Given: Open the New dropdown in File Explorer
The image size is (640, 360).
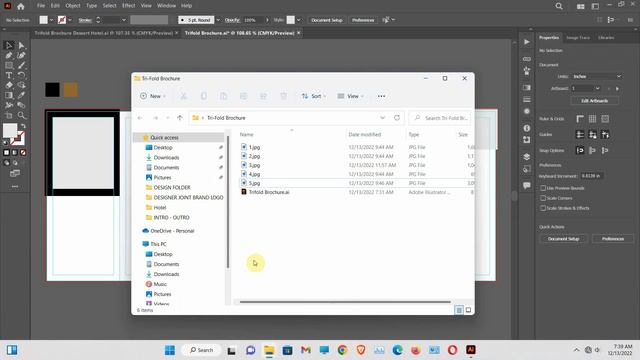Looking at the screenshot, I should 153,96.
